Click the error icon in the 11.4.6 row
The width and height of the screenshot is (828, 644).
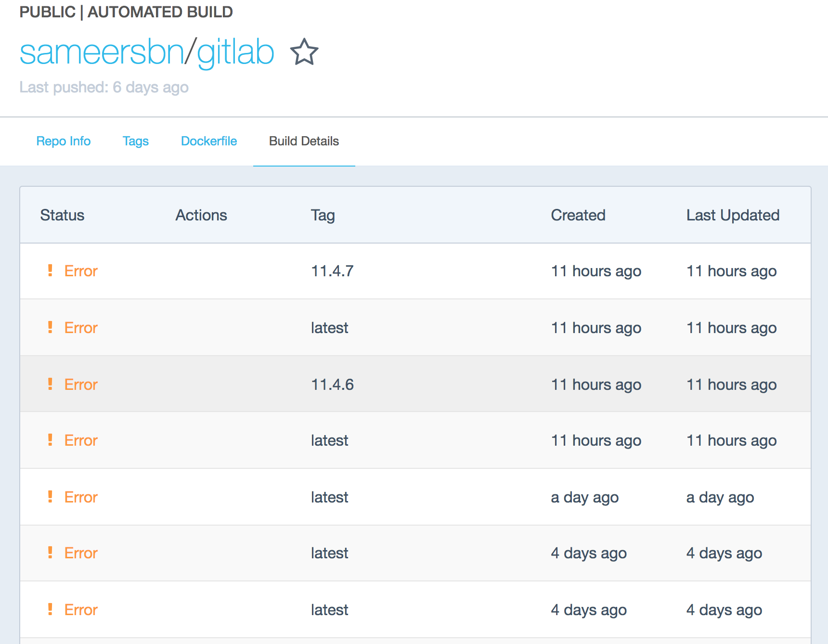coord(50,384)
